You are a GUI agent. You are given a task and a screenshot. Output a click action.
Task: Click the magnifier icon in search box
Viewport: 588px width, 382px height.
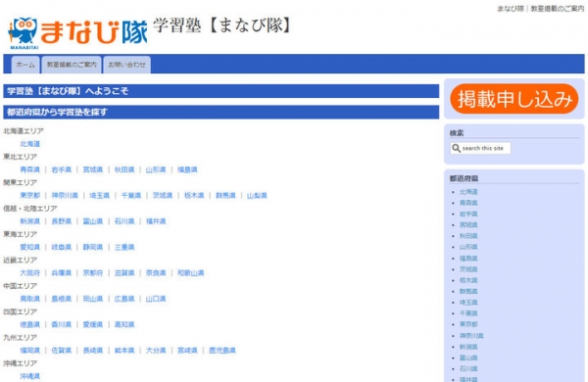[456, 148]
